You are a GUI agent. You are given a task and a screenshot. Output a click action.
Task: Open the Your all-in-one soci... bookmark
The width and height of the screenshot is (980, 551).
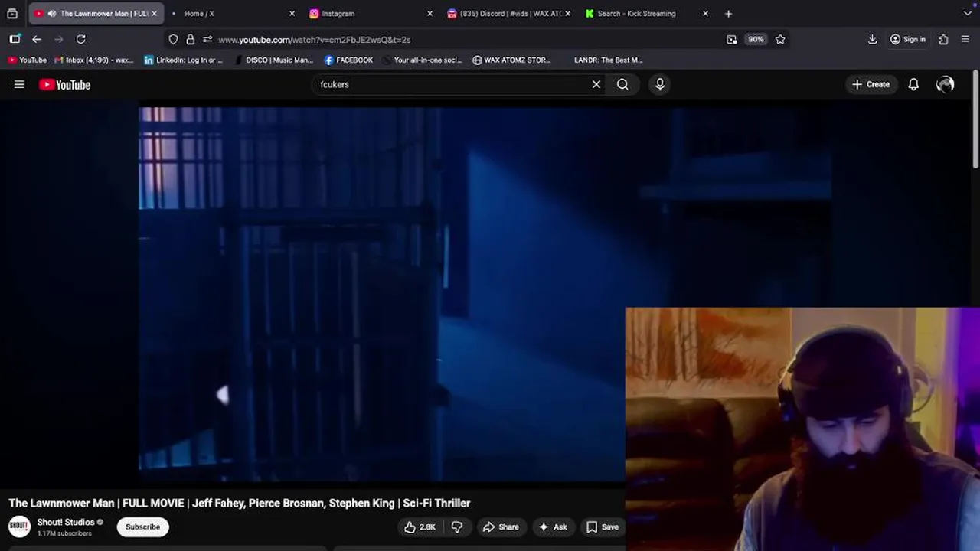[x=423, y=60]
